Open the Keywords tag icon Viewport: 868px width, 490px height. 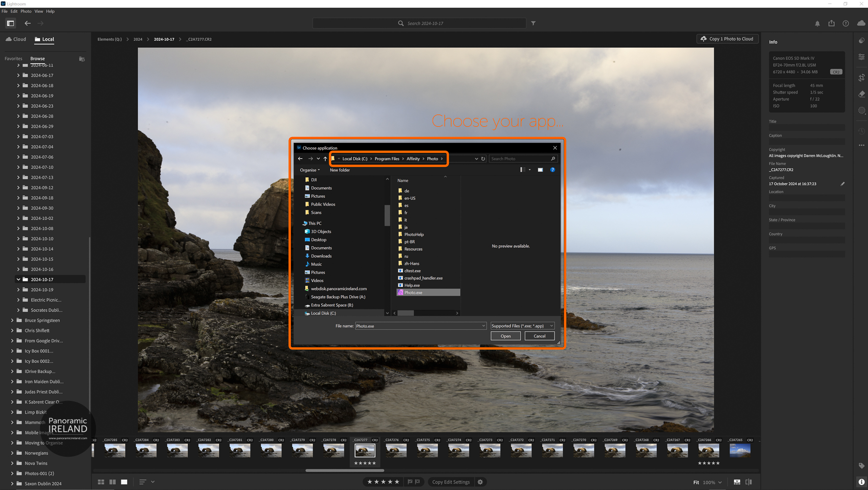[862, 466]
